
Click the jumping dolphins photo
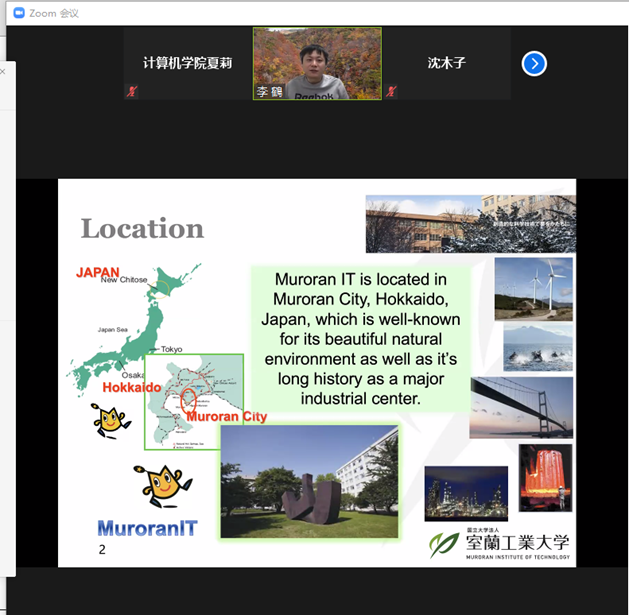538,346
